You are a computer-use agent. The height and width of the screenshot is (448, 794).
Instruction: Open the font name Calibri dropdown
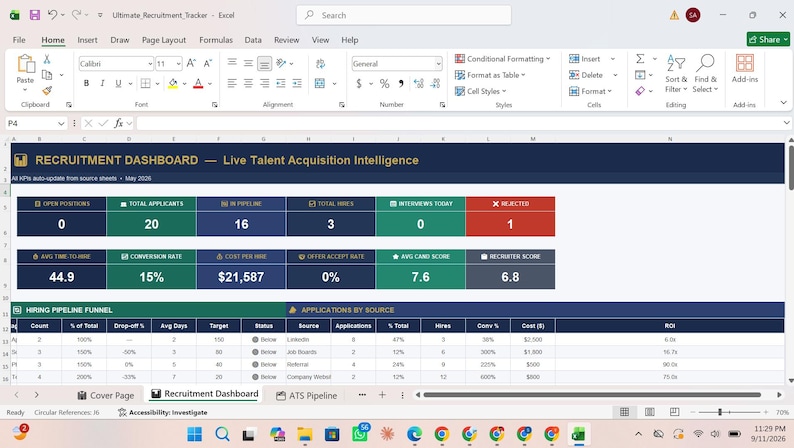coord(150,64)
